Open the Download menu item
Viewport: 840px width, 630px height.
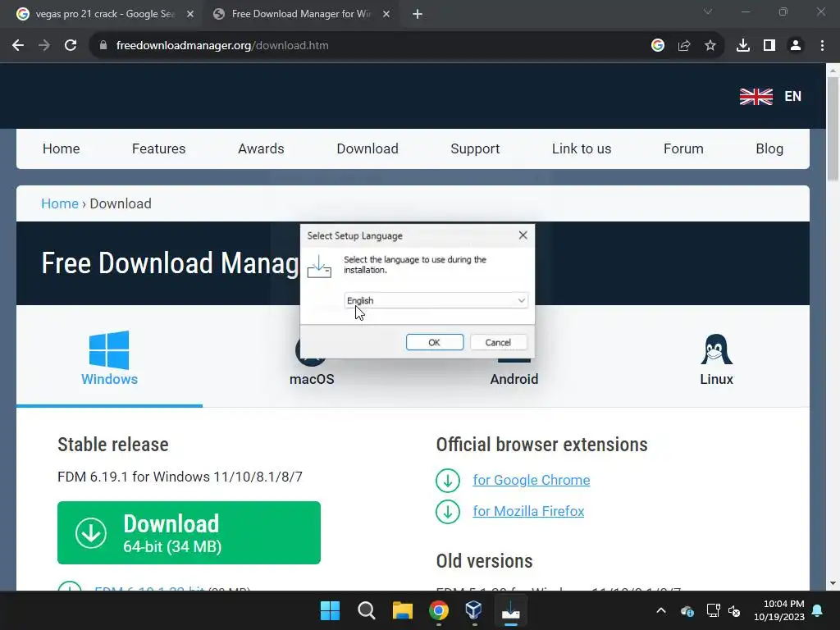pos(367,149)
